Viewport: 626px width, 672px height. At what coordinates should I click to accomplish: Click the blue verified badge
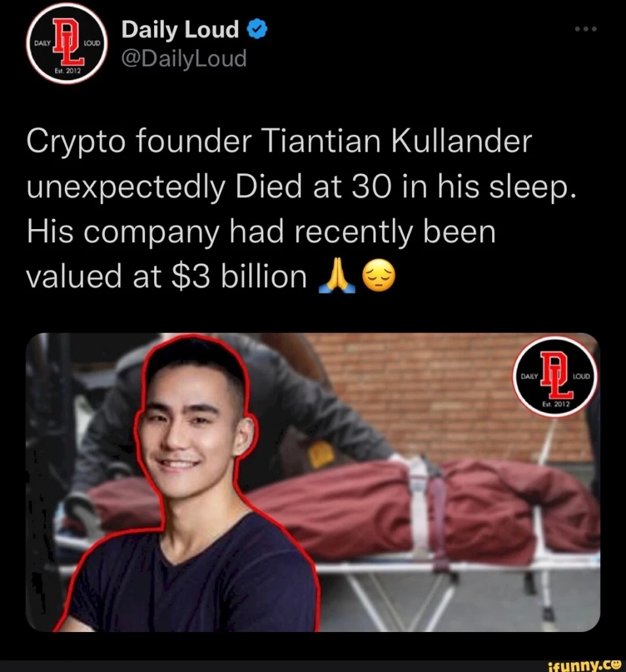pos(257,30)
